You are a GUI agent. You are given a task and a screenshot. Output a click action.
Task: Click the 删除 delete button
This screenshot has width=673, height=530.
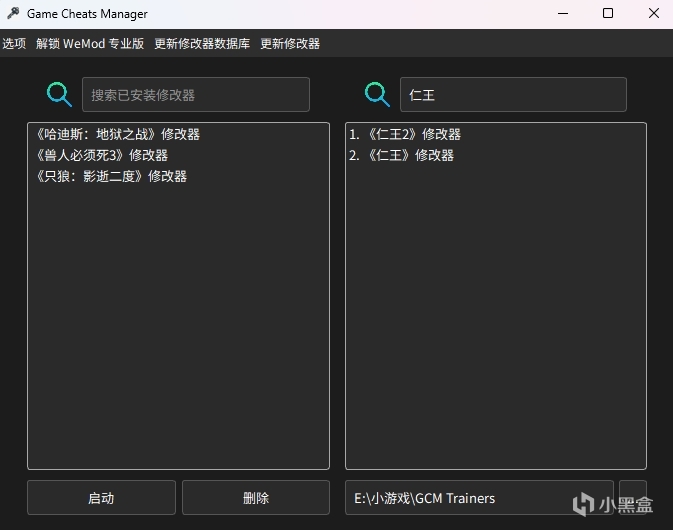coord(256,498)
